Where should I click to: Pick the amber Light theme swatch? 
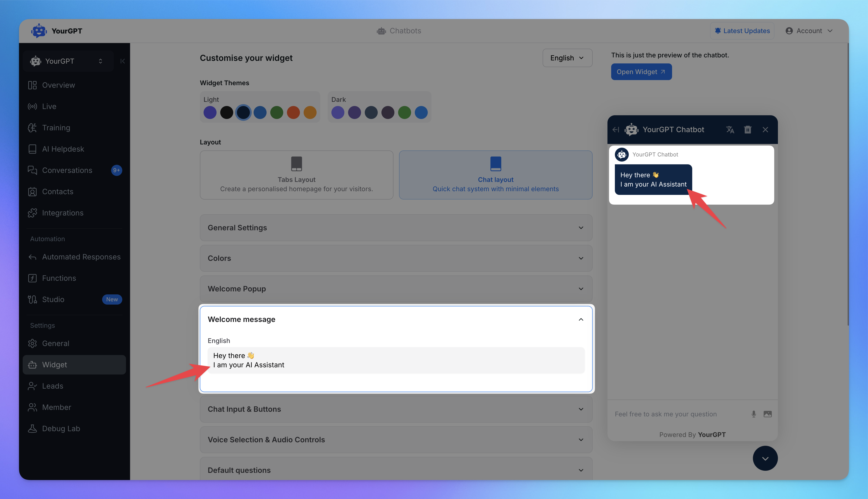(310, 112)
